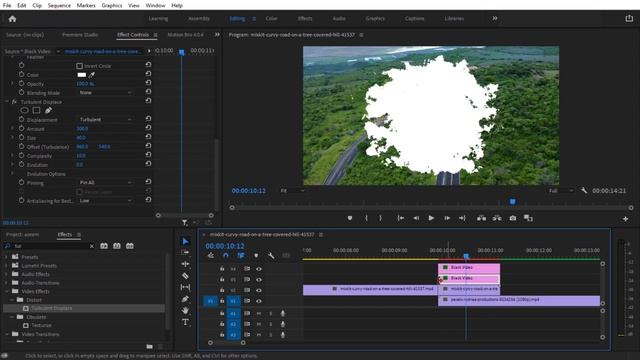Screen dimensions: 640x360
Task: Open the Fit zoom level dropdown
Action: (293, 191)
